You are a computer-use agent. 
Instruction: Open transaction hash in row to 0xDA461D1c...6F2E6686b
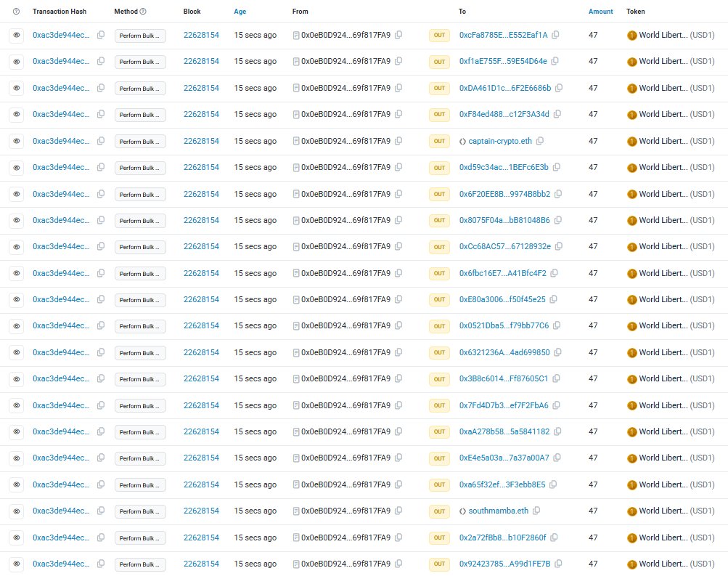[61, 88]
